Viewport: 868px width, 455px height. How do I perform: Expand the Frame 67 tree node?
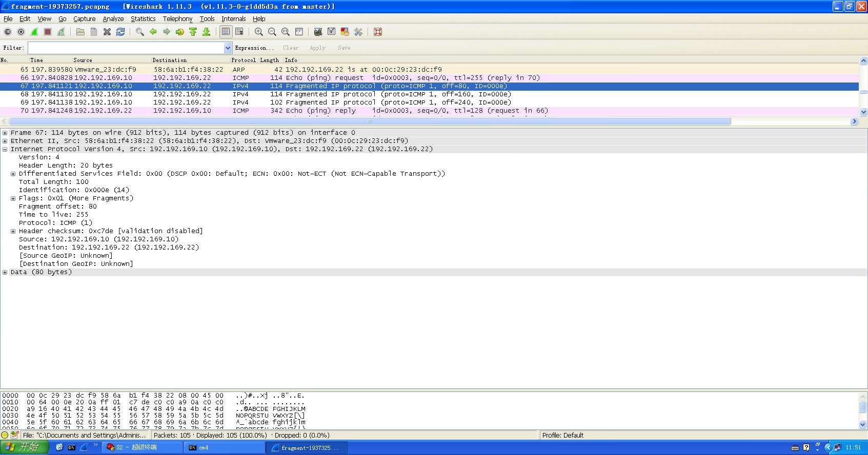click(x=5, y=133)
